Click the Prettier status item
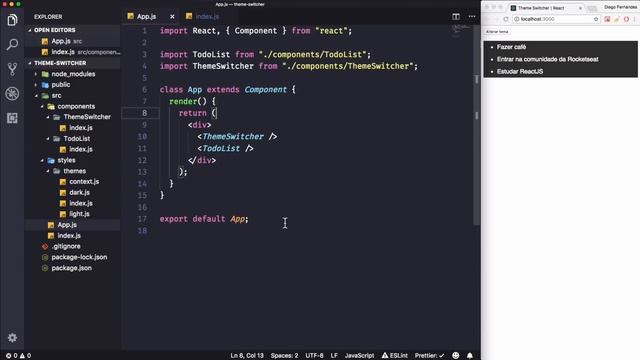The height and width of the screenshot is (360, 640). [429, 356]
